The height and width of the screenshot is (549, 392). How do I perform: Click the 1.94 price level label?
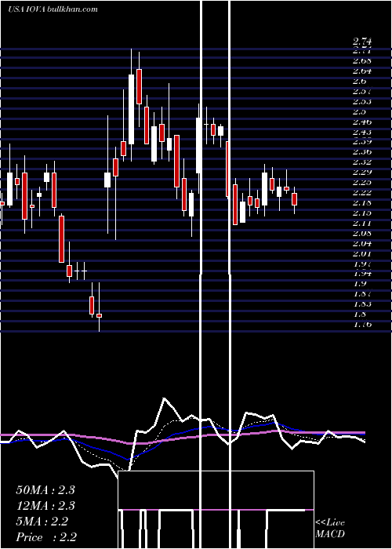[362, 274]
